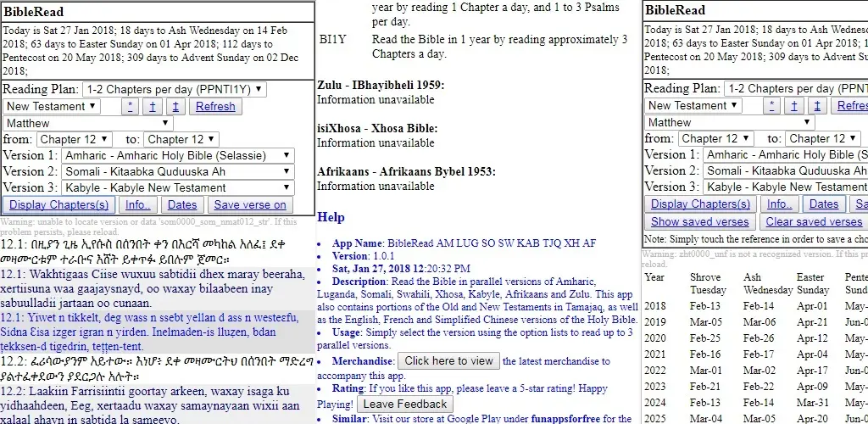Click Save verse on button

click(250, 205)
